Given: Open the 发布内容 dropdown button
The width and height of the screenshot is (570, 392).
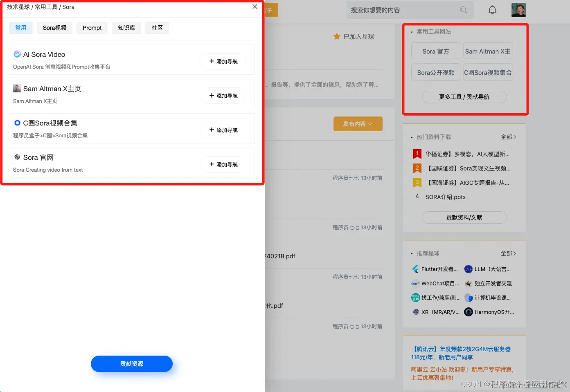Looking at the screenshot, I should pyautogui.click(x=358, y=124).
